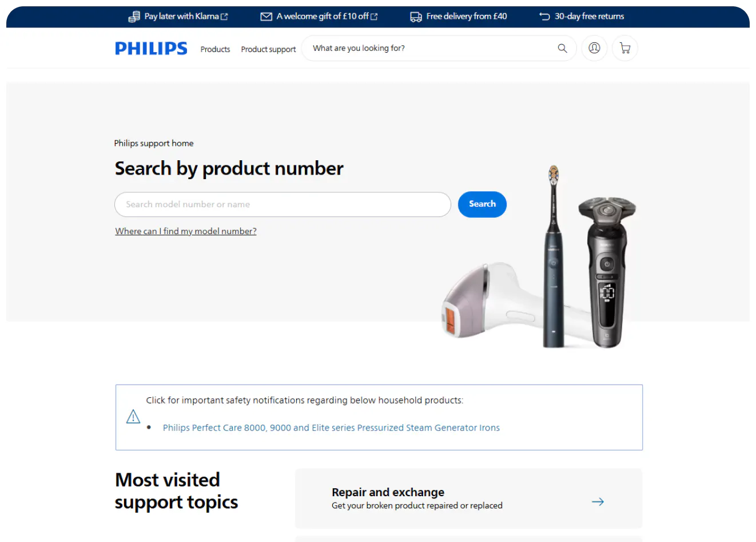Click the delivery truck icon
The height and width of the screenshot is (542, 756).
[x=416, y=17]
